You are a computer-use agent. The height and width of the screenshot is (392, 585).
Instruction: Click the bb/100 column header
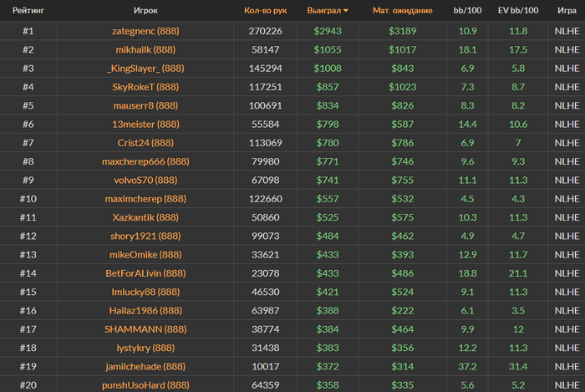467,10
